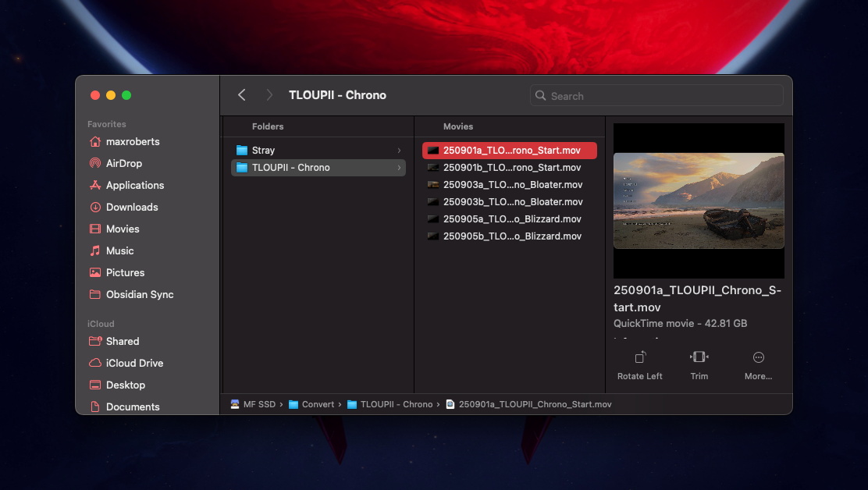
Task: Click the video preview thumbnail
Action: click(699, 201)
